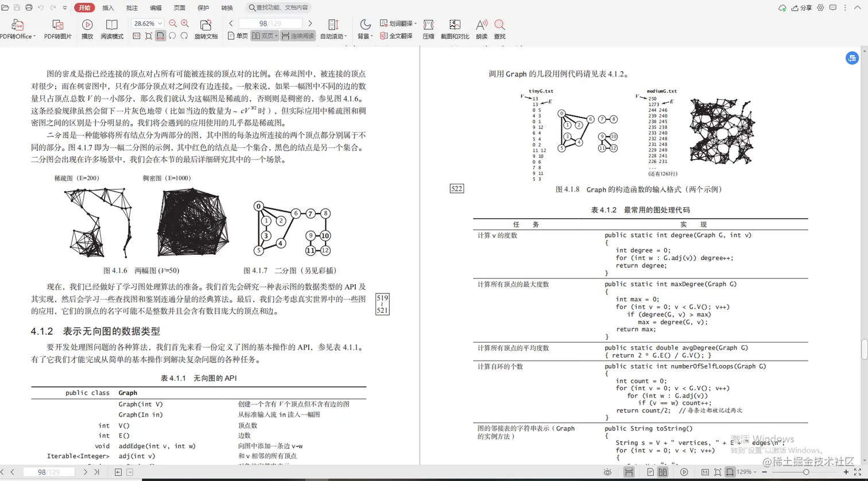868x481 pixels.
Task: Enter fullscreen from status bar corner
Action: pos(858,472)
